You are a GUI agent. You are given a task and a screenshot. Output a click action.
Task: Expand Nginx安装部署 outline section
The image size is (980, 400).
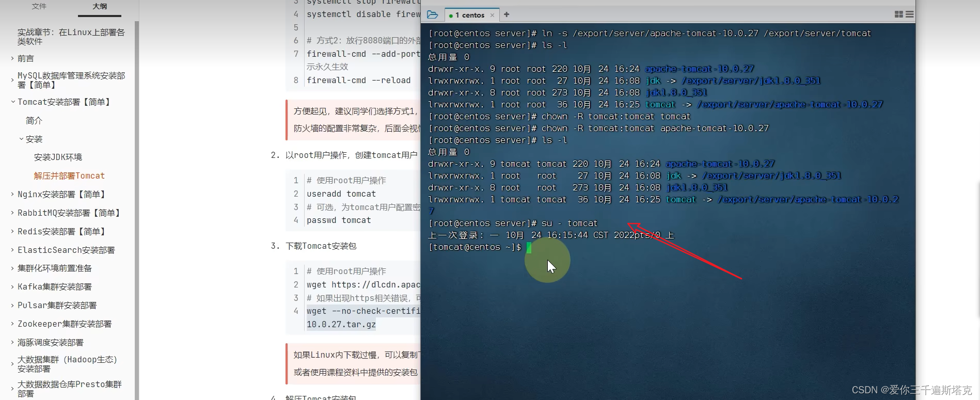click(12, 194)
